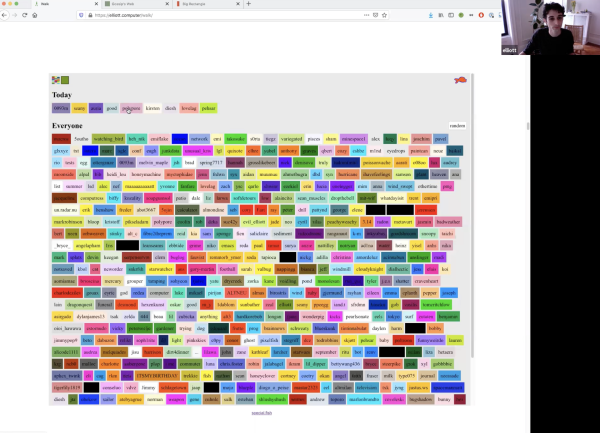Click the 'good' tag under Today
The width and height of the screenshot is (600, 433).
[x=112, y=107]
